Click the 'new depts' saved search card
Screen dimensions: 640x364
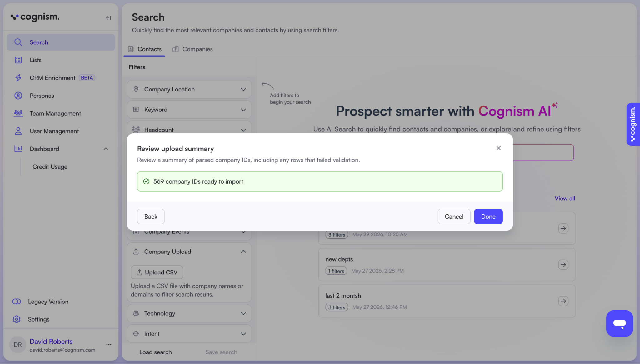(x=447, y=265)
